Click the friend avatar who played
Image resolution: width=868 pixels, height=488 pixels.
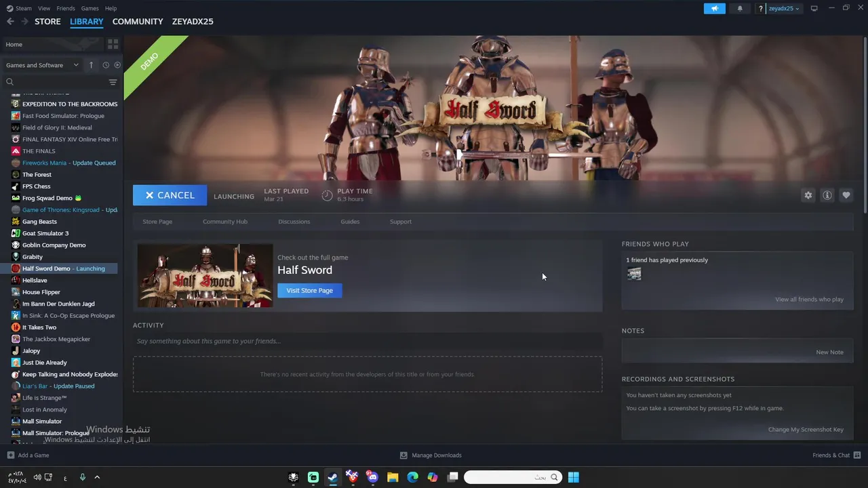point(634,274)
